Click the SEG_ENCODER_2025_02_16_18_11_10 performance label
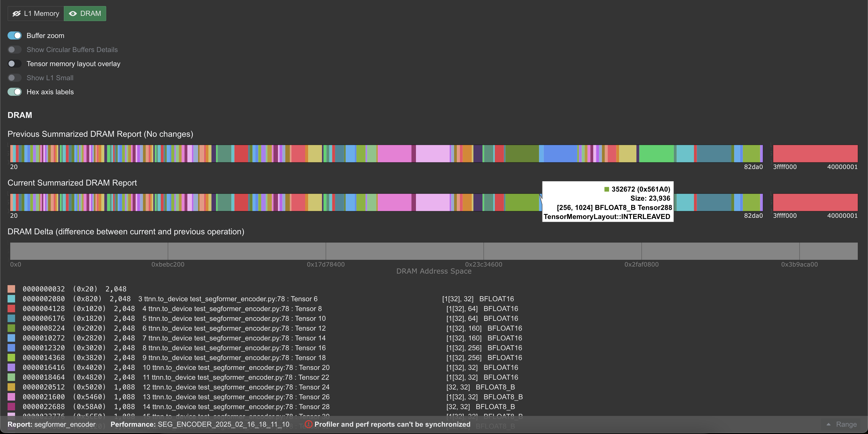This screenshot has width=868, height=434. coord(223,424)
